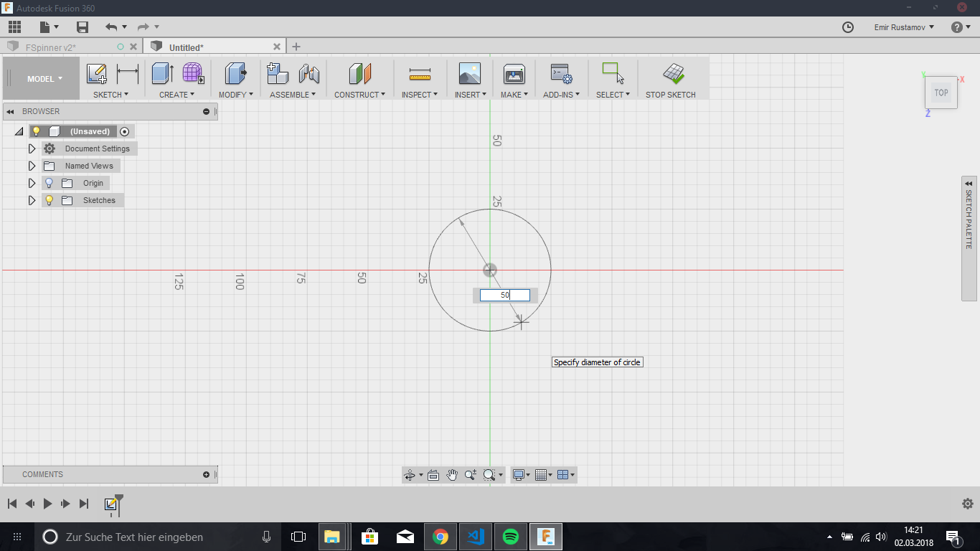Jump to the timeline beginning
Image resolution: width=980 pixels, height=551 pixels.
click(12, 504)
